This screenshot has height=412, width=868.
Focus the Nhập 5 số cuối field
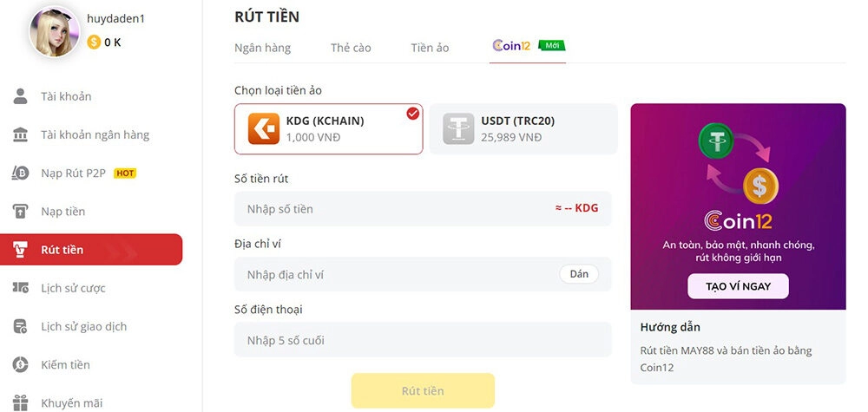point(423,339)
